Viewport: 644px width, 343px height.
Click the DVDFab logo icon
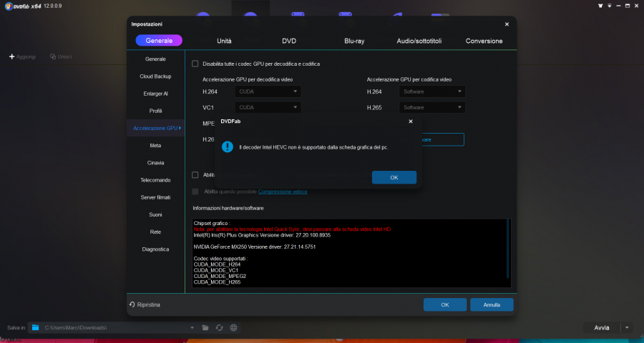click(x=9, y=6)
